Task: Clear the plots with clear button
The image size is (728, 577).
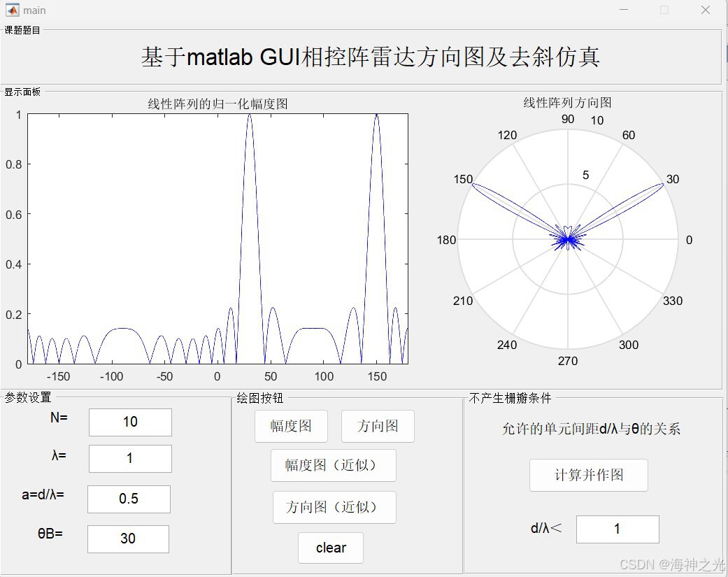Action: [x=331, y=548]
